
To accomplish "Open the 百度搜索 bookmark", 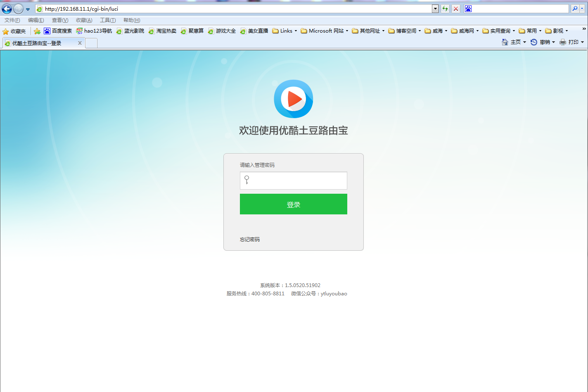I will pos(58,31).
